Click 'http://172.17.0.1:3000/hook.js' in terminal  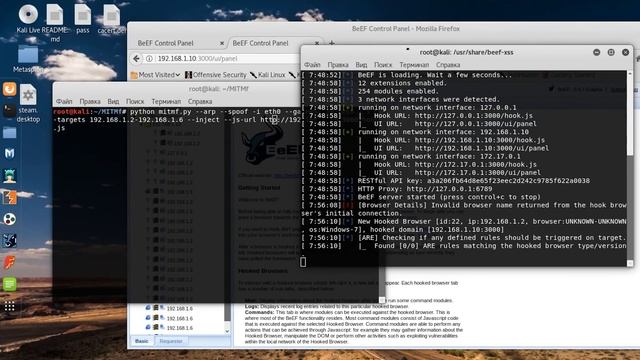(476, 165)
